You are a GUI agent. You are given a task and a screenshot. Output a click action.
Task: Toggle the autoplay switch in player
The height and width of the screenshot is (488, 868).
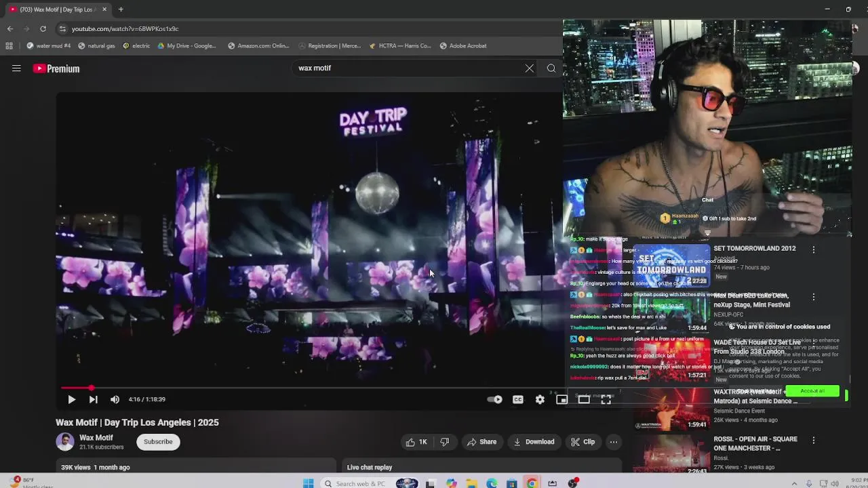[495, 399]
